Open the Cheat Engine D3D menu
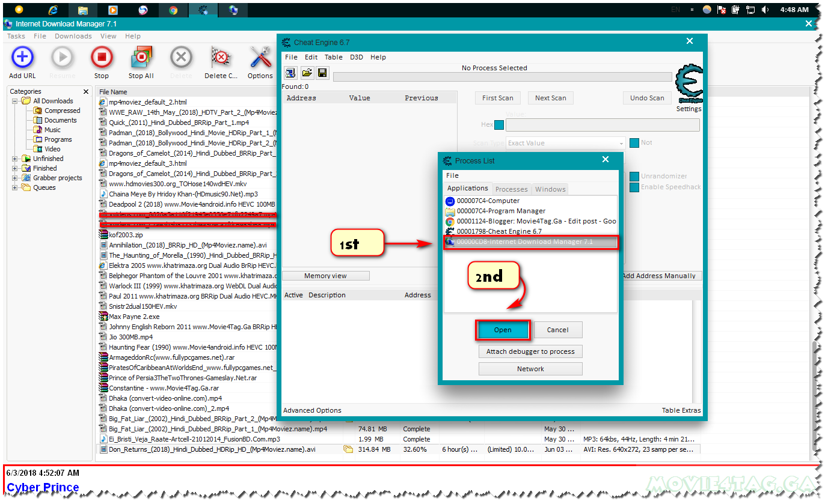 [357, 57]
